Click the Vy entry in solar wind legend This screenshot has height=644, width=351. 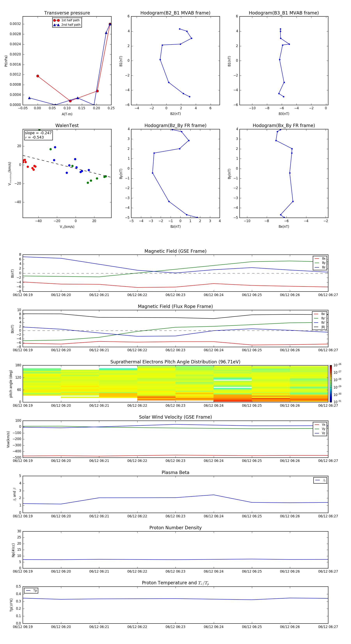[320, 429]
